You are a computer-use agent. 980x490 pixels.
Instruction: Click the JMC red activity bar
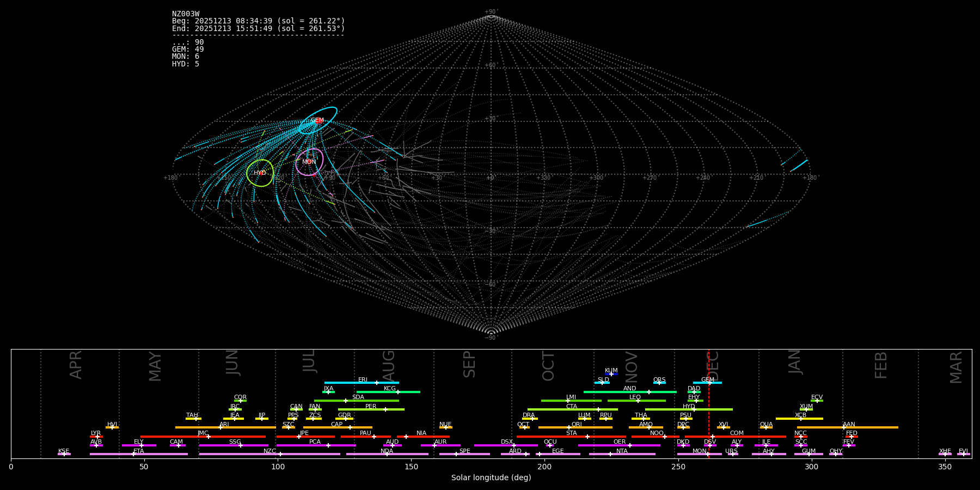[x=203, y=437]
